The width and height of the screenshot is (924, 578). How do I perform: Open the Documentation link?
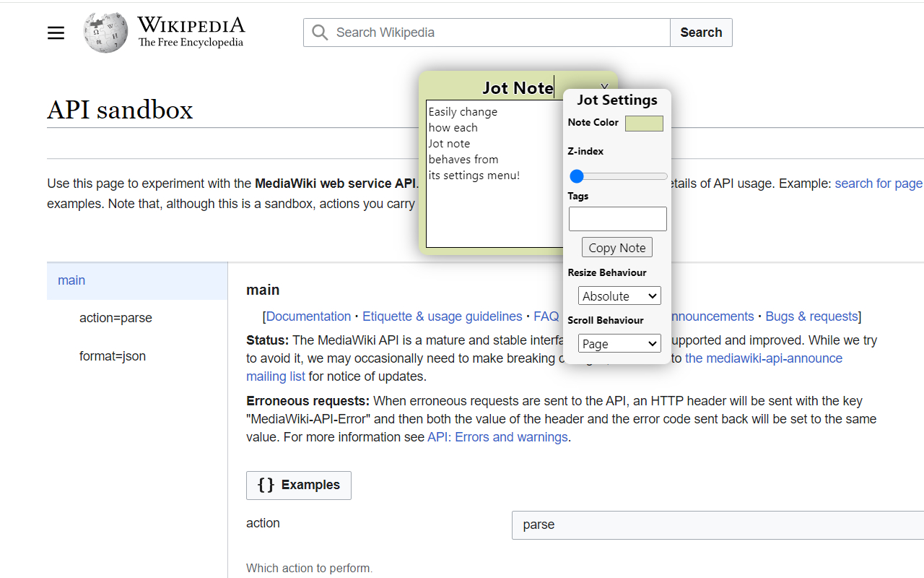click(x=308, y=316)
